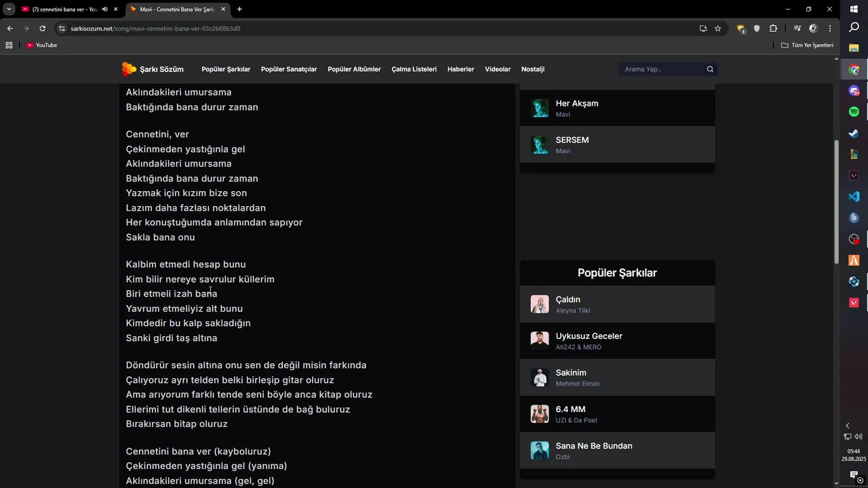Open Popüler Sanatçılar menu item
868x488 pixels.
click(x=289, y=69)
